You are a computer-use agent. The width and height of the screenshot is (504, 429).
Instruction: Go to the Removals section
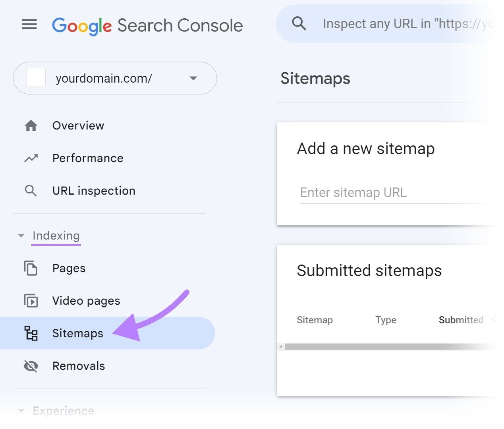[79, 366]
